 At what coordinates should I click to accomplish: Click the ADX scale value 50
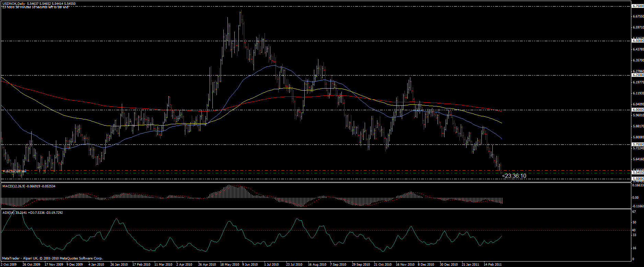coord(634,222)
